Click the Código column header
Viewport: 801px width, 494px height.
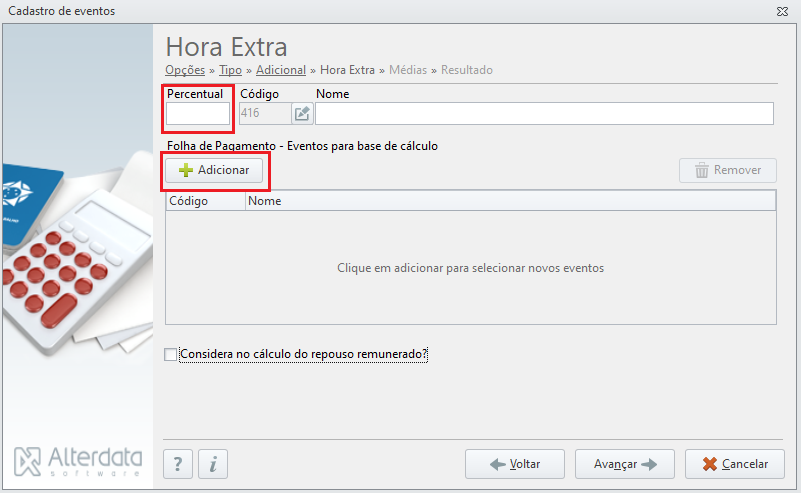pyautogui.click(x=205, y=201)
